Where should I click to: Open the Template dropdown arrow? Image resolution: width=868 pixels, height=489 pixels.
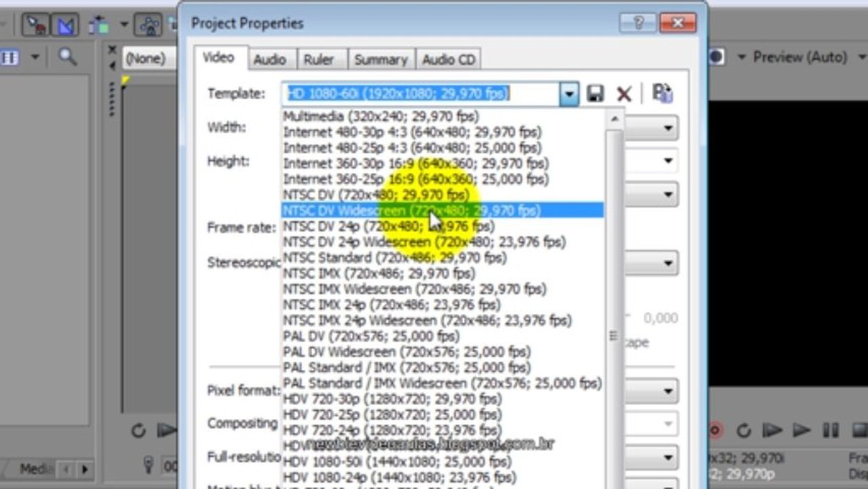[x=569, y=94]
